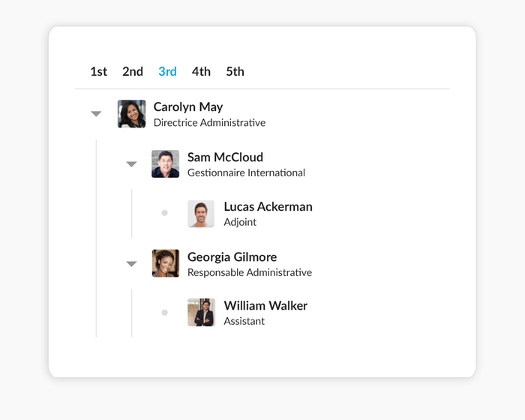Switch to the 1st tab

click(98, 72)
